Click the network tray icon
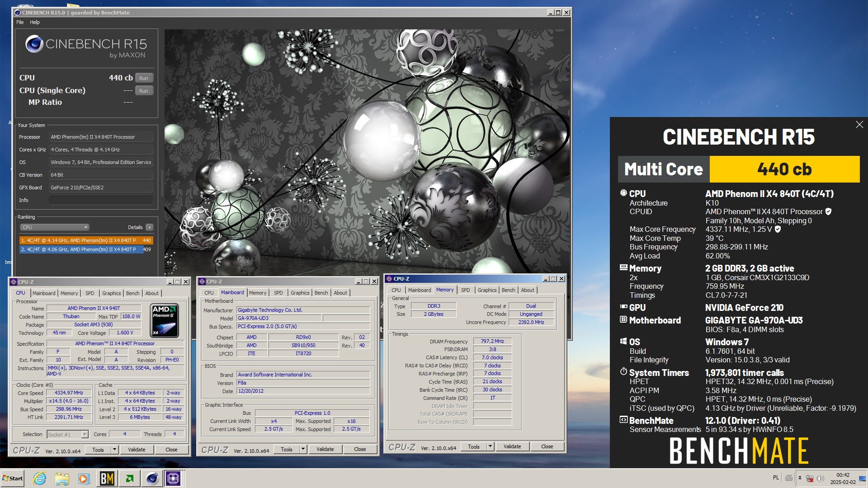This screenshot has width=868, height=488. 810,478
